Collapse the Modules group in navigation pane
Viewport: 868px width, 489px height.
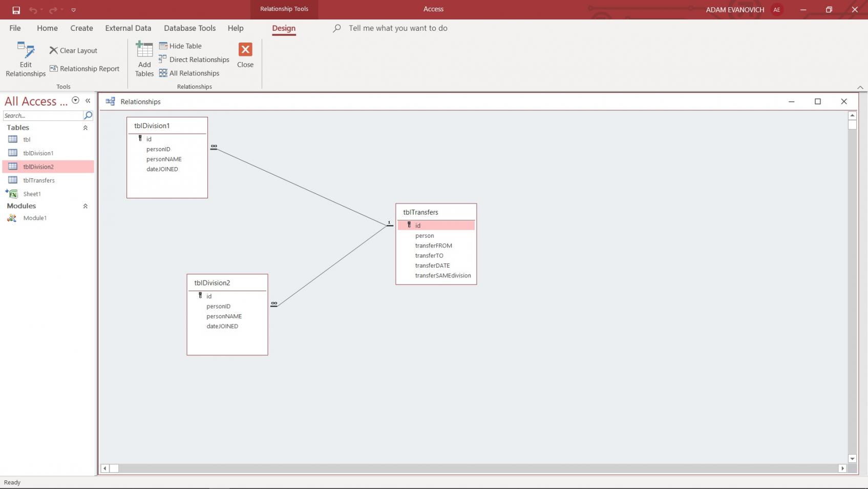[x=85, y=206]
